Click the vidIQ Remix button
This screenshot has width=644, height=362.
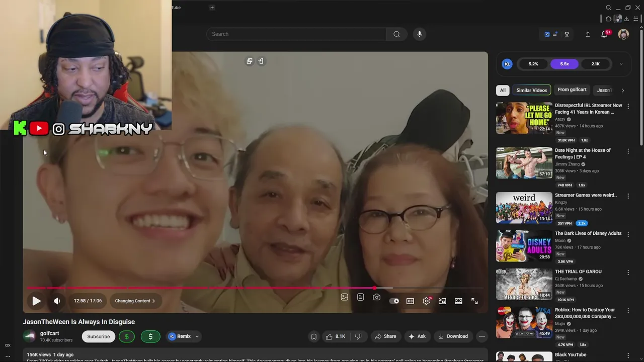click(x=180, y=336)
